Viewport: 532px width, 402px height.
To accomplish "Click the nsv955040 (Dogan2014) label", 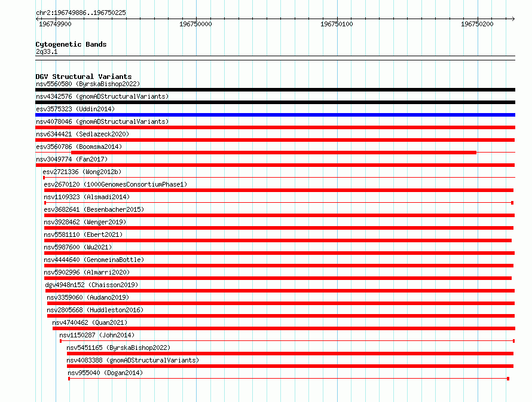I will 105,373.
